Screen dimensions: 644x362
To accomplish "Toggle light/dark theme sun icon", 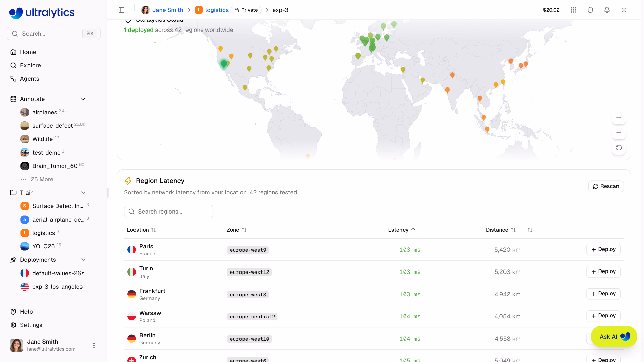I will coord(624,10).
